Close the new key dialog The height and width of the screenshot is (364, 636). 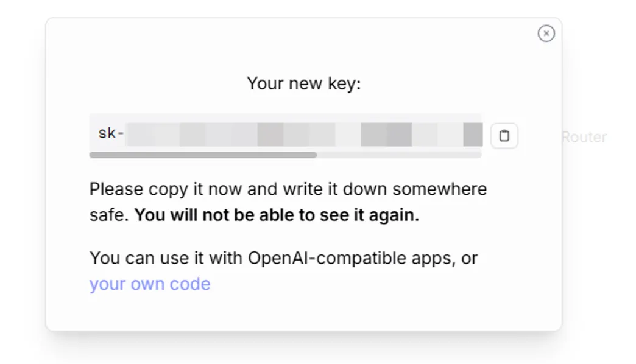(546, 33)
